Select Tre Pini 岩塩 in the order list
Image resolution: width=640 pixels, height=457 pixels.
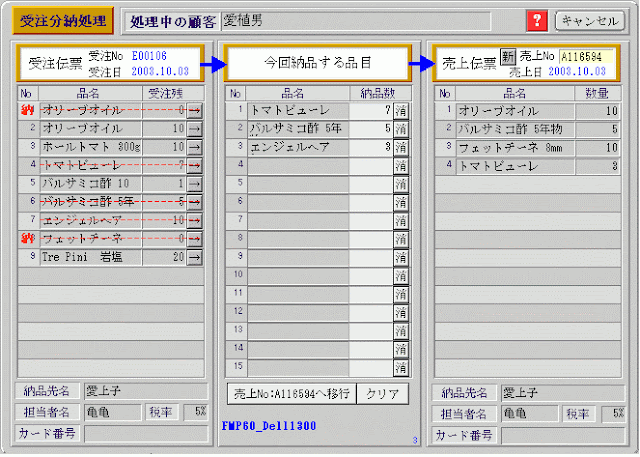[x=91, y=257]
